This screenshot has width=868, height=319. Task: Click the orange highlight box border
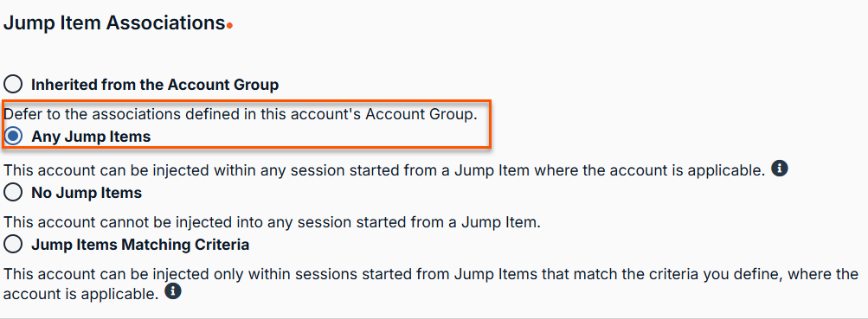pyautogui.click(x=247, y=101)
